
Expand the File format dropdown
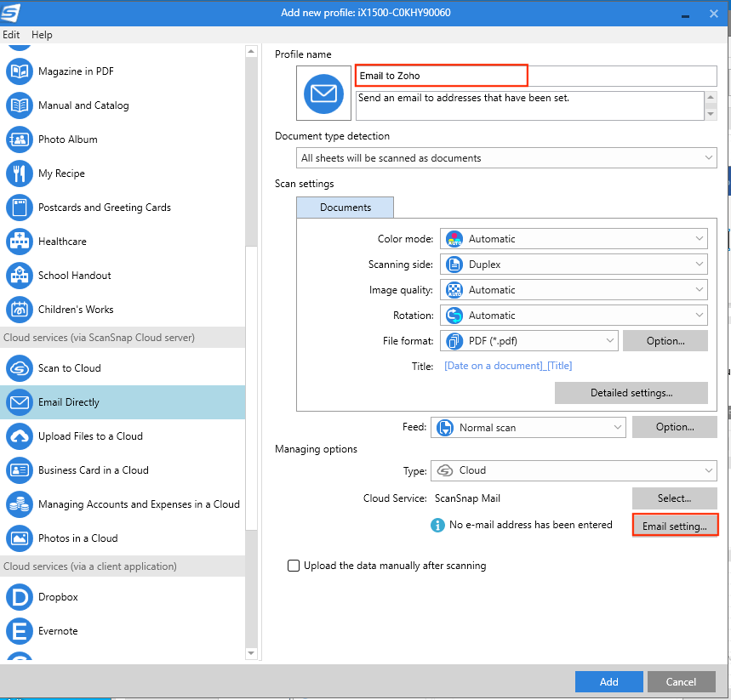pos(528,340)
